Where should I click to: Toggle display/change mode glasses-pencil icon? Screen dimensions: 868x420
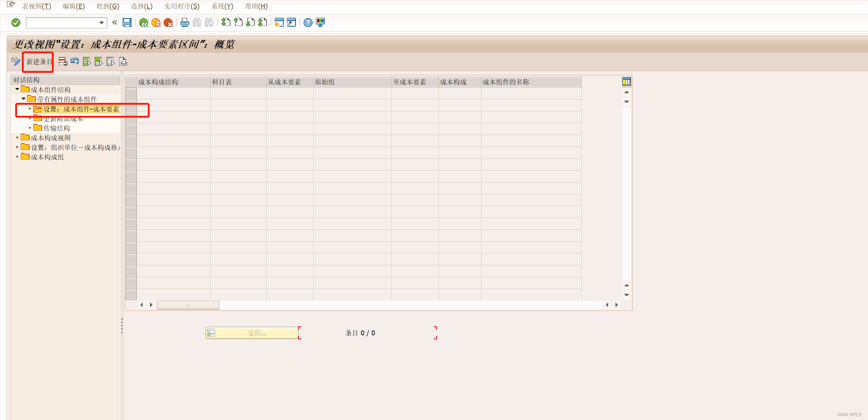point(16,61)
